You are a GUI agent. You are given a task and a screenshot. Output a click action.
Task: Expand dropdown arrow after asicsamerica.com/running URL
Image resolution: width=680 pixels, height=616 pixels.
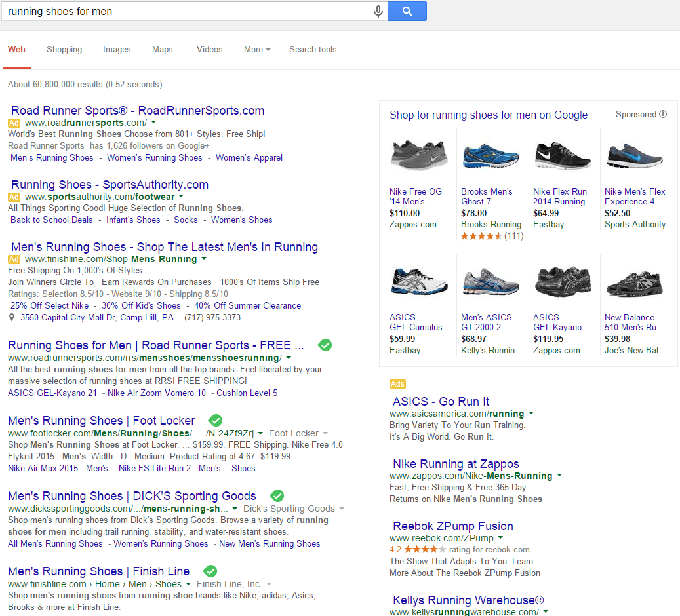click(531, 413)
